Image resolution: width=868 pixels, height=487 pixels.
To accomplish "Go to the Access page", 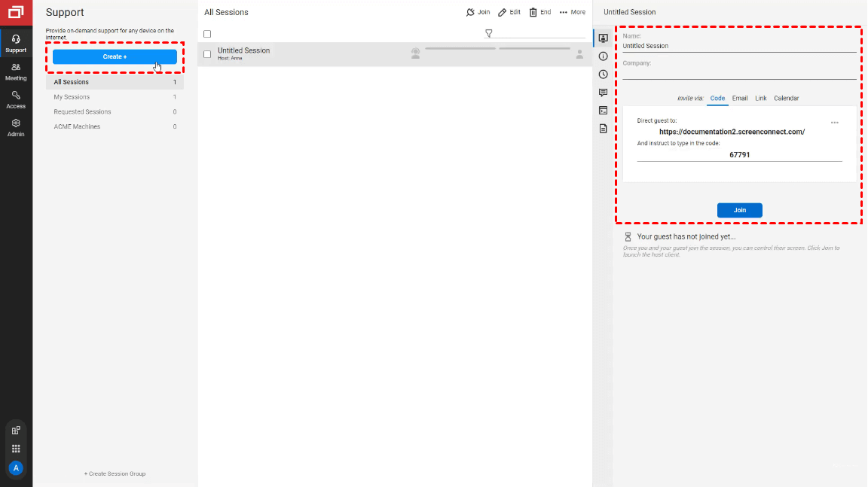I will (16, 99).
